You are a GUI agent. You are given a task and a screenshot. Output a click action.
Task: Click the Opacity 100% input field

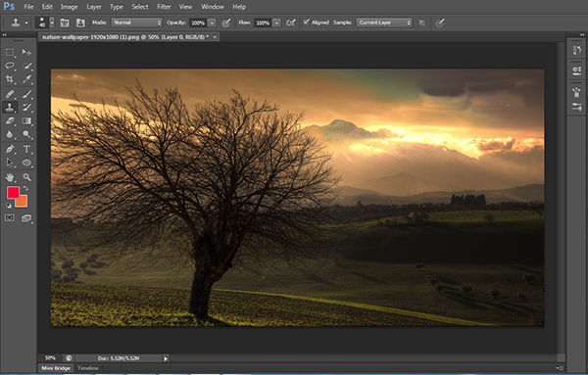pos(198,23)
